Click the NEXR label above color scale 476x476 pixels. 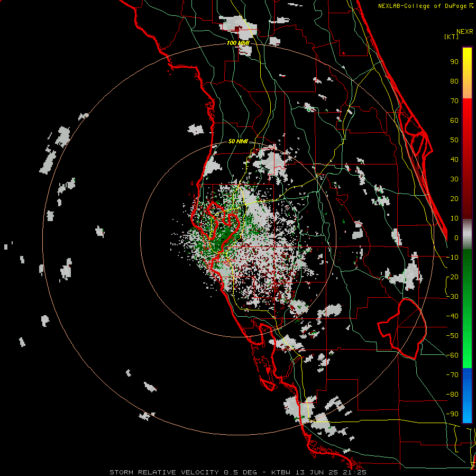pos(465,32)
